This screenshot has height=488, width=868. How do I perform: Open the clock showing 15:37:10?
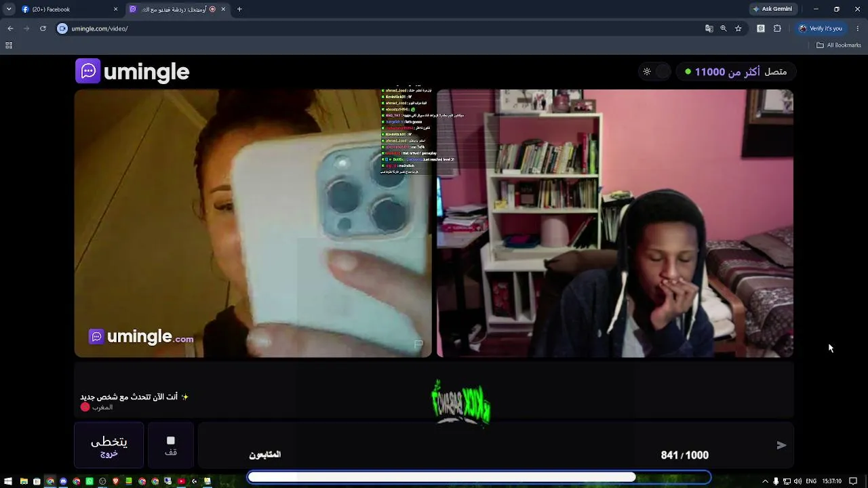coord(832,481)
